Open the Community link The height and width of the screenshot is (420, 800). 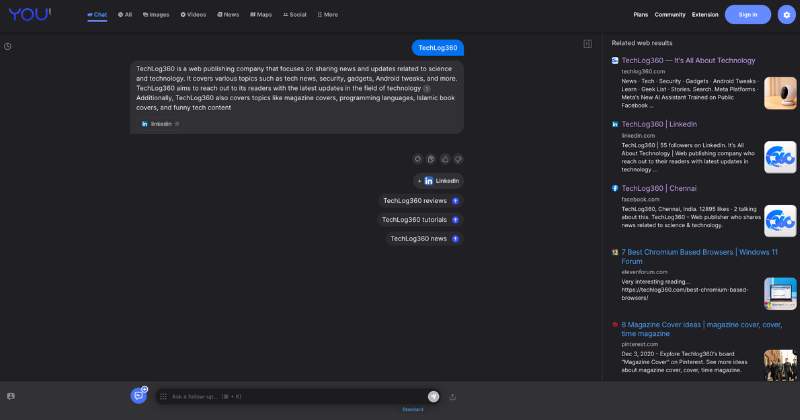(x=670, y=15)
